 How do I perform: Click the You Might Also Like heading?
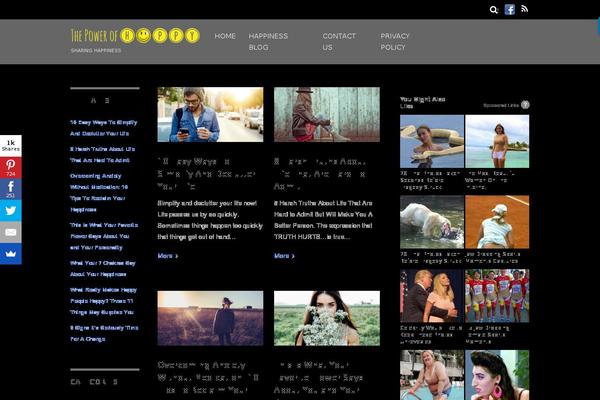coord(422,103)
